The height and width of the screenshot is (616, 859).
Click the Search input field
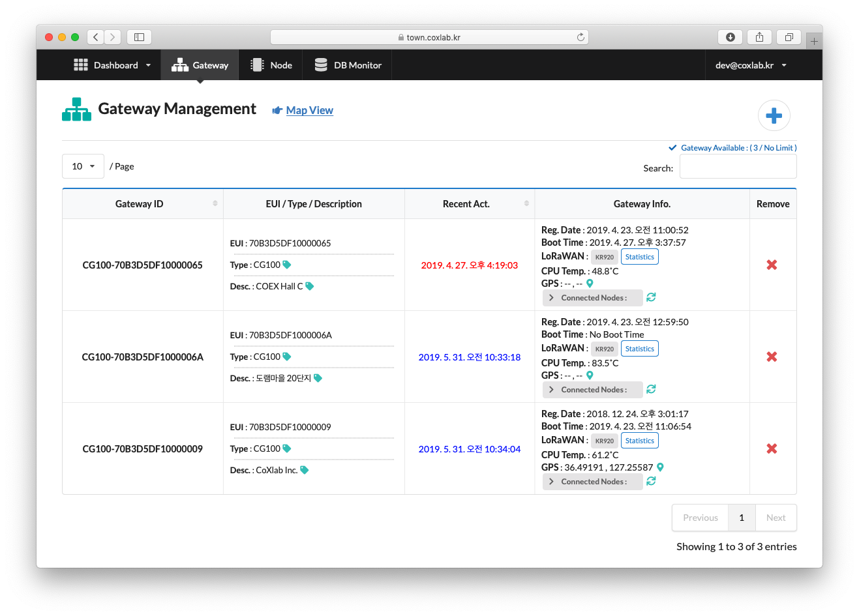(x=738, y=167)
